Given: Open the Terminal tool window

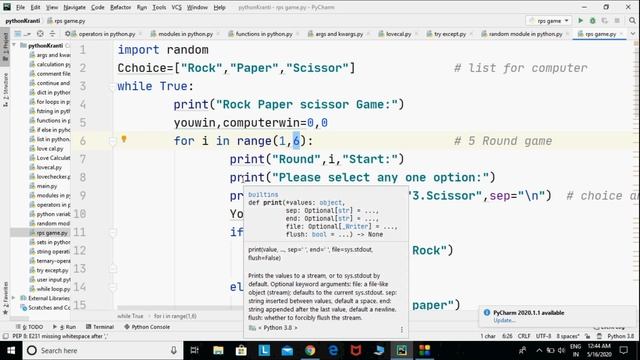Looking at the screenshot, I should tap(100, 327).
